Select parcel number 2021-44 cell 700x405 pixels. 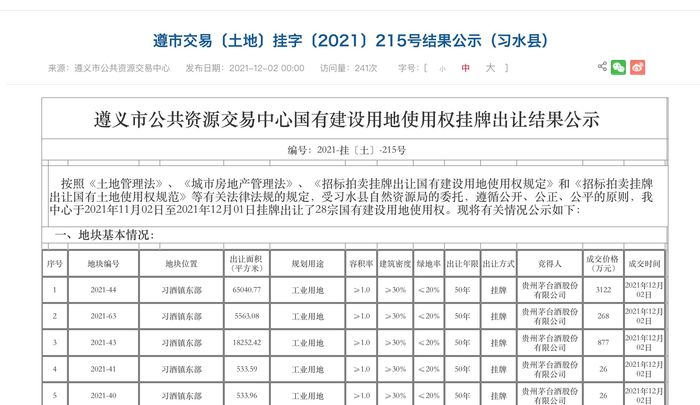[x=103, y=289]
